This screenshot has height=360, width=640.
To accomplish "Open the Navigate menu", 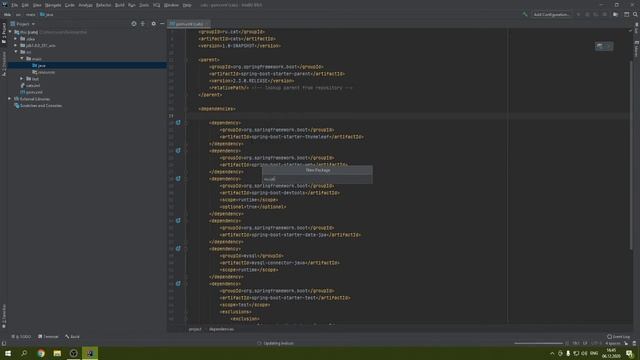I will click(x=53, y=5).
